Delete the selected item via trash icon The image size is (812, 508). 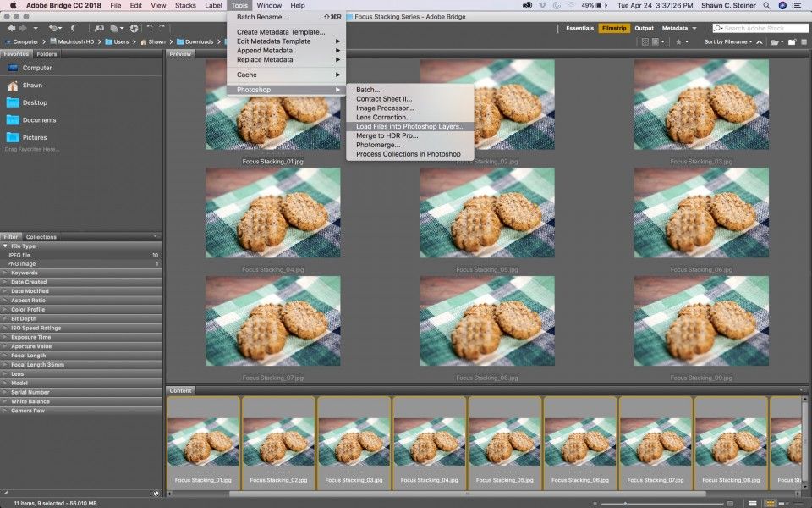805,42
